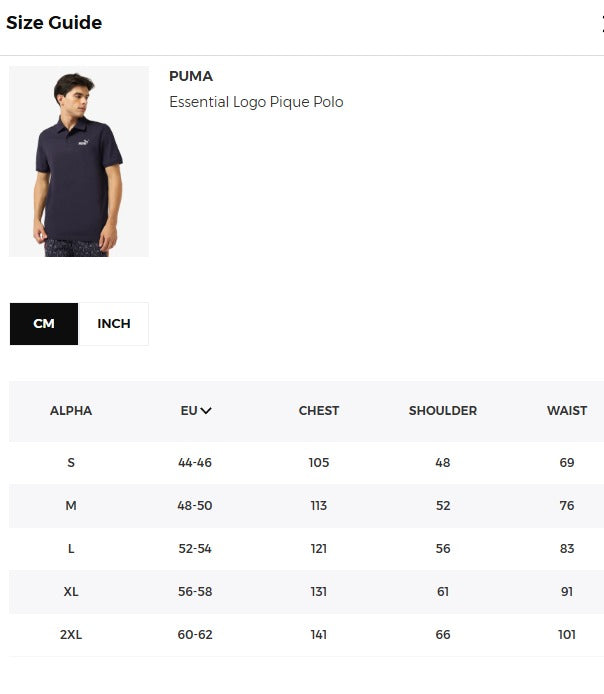Switch measurements to INCH
The height and width of the screenshot is (694, 604).
click(x=114, y=324)
